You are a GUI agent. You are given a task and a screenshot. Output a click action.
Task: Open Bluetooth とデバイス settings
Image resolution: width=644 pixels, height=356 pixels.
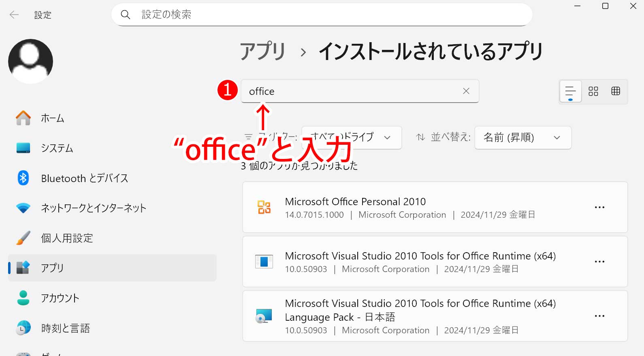click(x=112, y=178)
